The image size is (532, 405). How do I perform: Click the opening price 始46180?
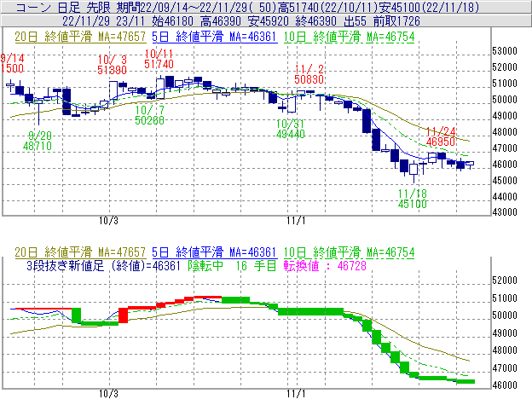(173, 21)
